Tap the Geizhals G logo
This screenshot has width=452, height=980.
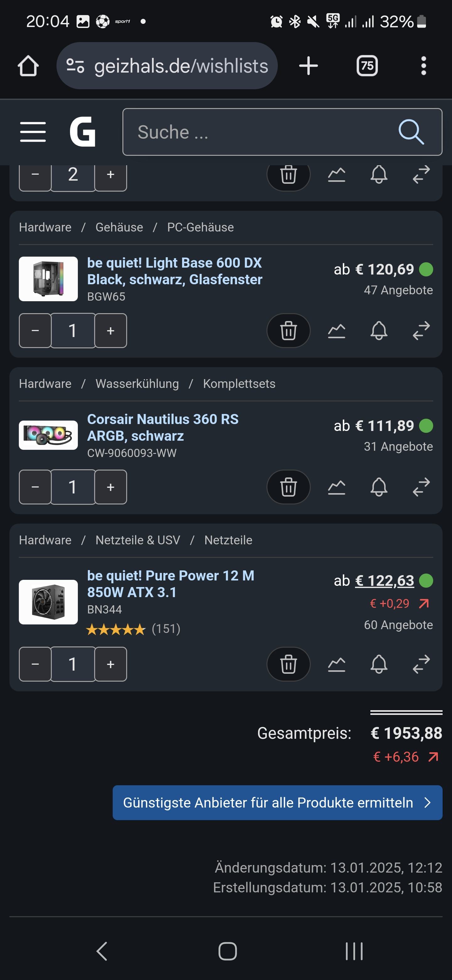(x=83, y=132)
